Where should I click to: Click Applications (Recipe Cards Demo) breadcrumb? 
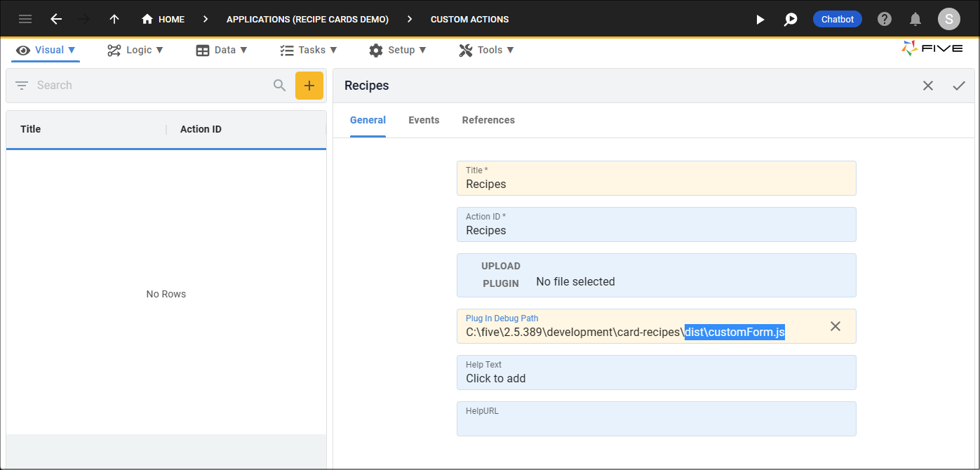point(307,20)
